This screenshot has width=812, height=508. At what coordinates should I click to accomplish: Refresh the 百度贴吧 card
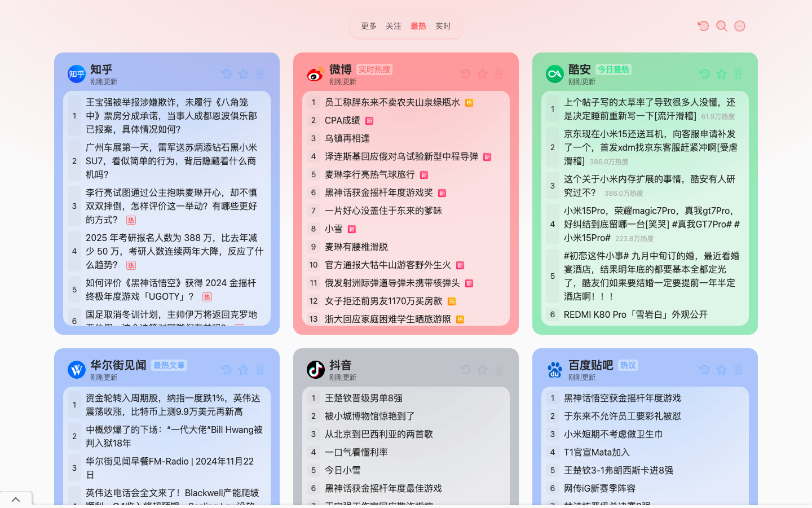point(704,370)
